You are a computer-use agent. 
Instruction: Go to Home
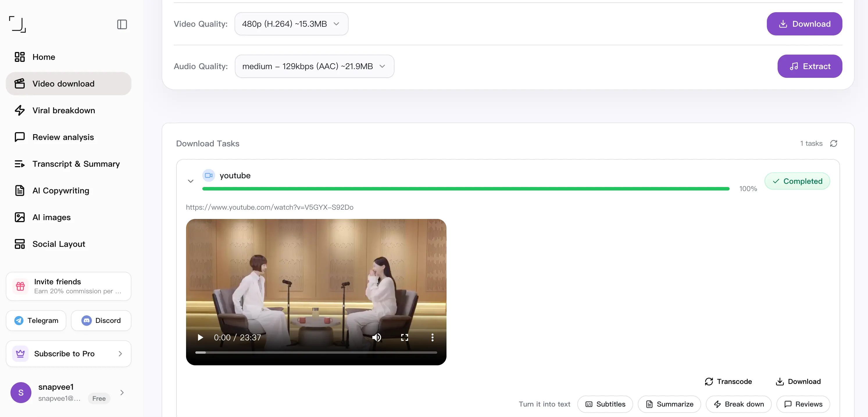click(68, 57)
